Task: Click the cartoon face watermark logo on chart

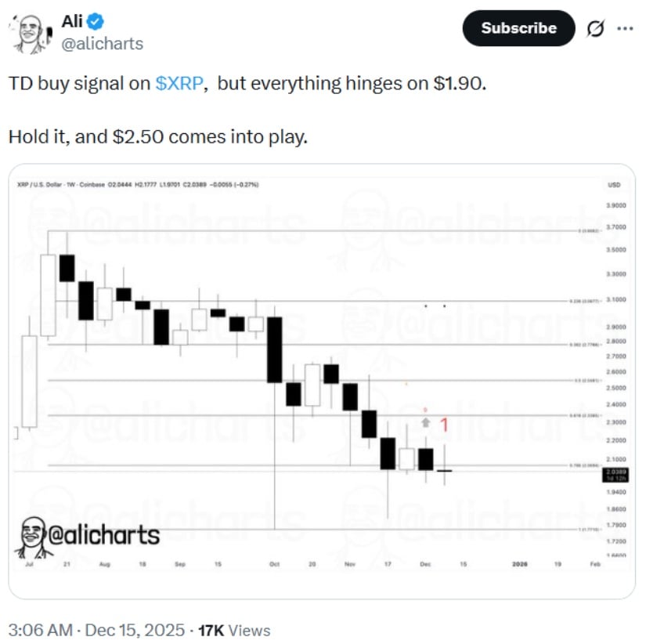Action: point(31,535)
